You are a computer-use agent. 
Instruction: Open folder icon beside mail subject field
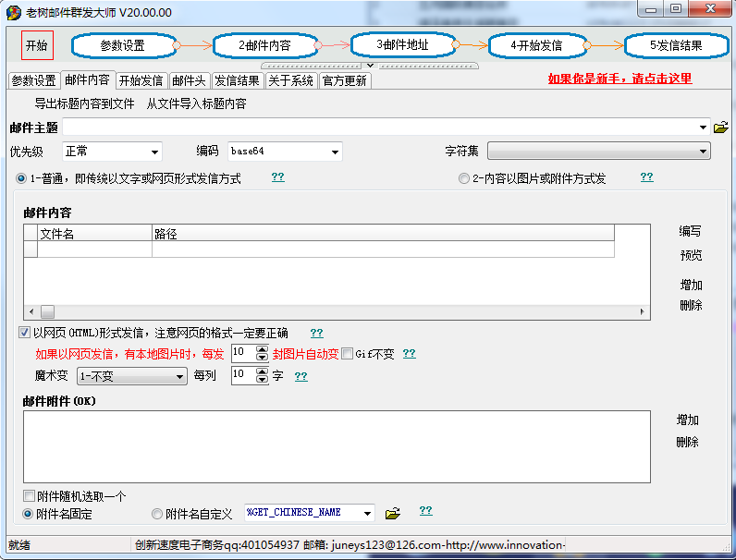pyautogui.click(x=720, y=128)
